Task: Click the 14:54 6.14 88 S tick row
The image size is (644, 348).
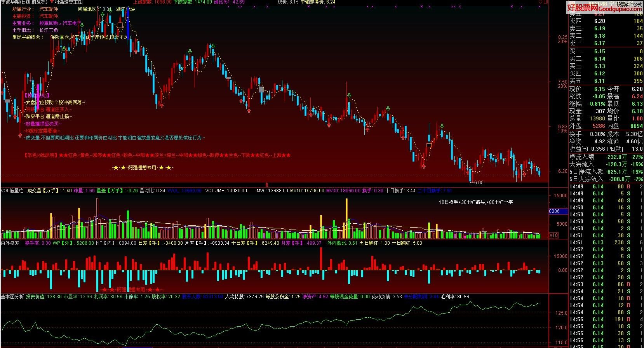Action: coord(606,312)
